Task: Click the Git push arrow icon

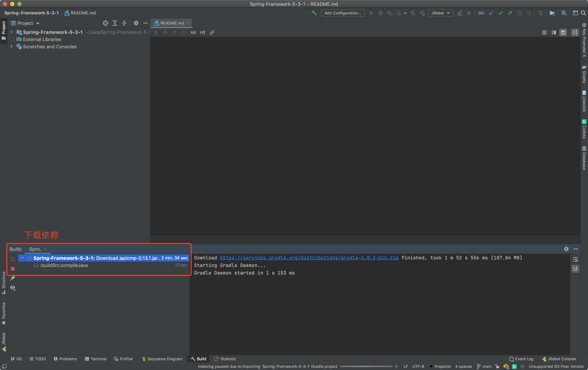Action: click(510, 13)
